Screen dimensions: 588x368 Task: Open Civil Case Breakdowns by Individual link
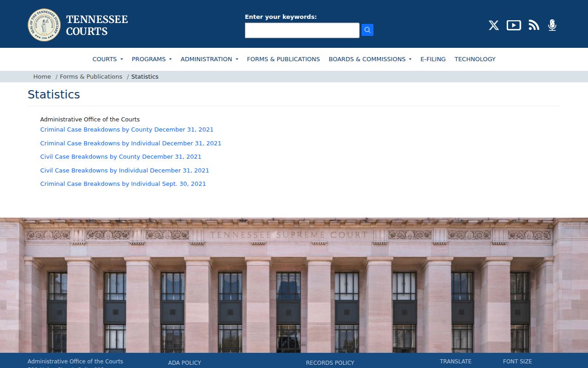pyautogui.click(x=124, y=170)
